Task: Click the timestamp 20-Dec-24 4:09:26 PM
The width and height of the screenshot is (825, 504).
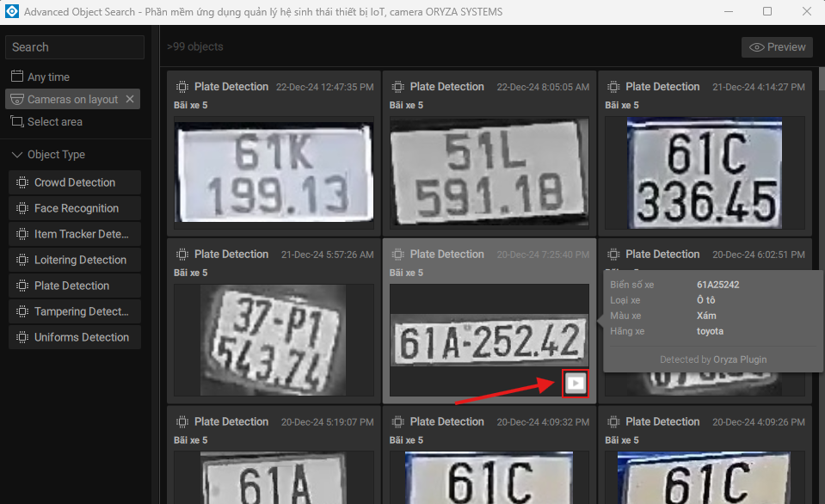Action: (759, 422)
